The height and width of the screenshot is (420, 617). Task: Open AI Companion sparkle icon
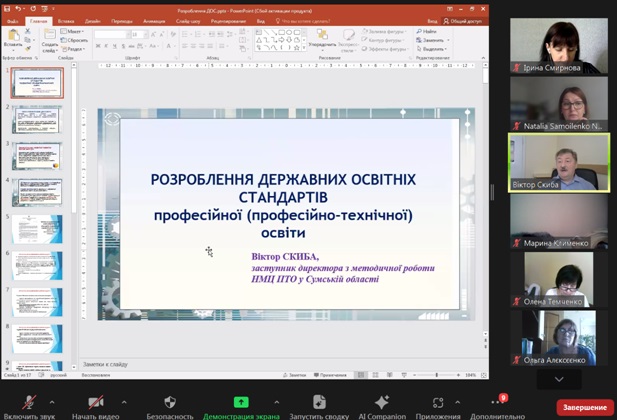382,402
